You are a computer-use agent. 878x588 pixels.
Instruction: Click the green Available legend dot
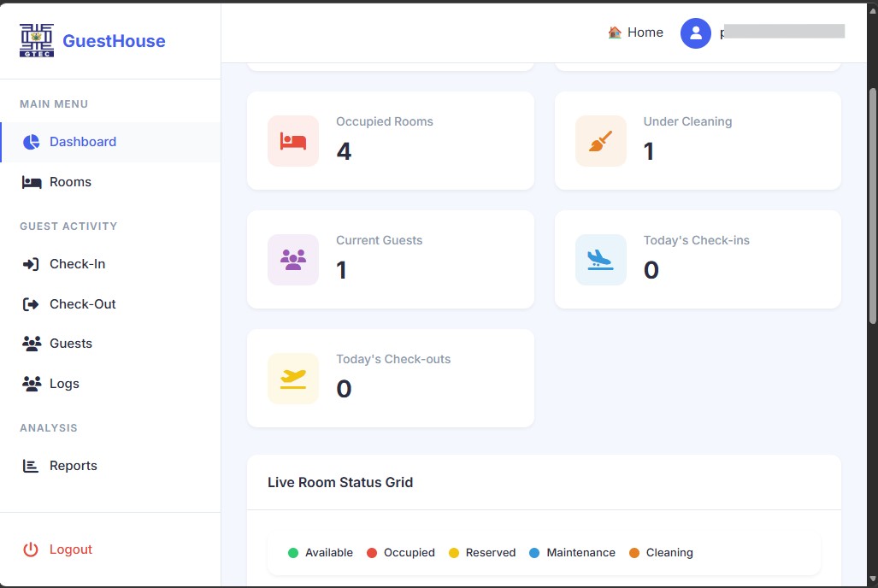click(x=293, y=553)
